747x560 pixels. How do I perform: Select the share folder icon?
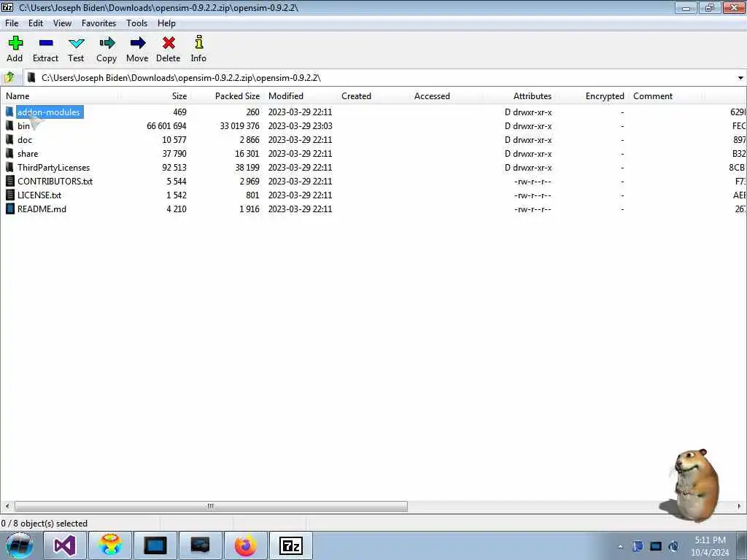pos(9,153)
